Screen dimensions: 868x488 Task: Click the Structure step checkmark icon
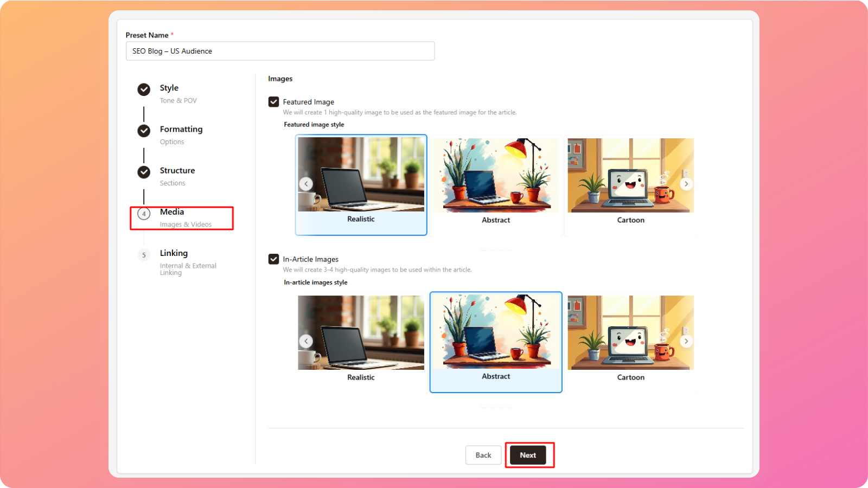tap(144, 172)
